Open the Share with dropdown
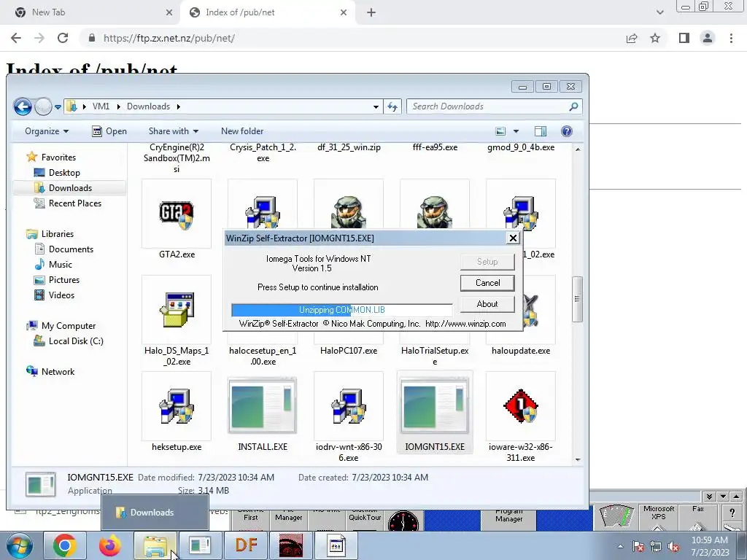 click(x=174, y=131)
